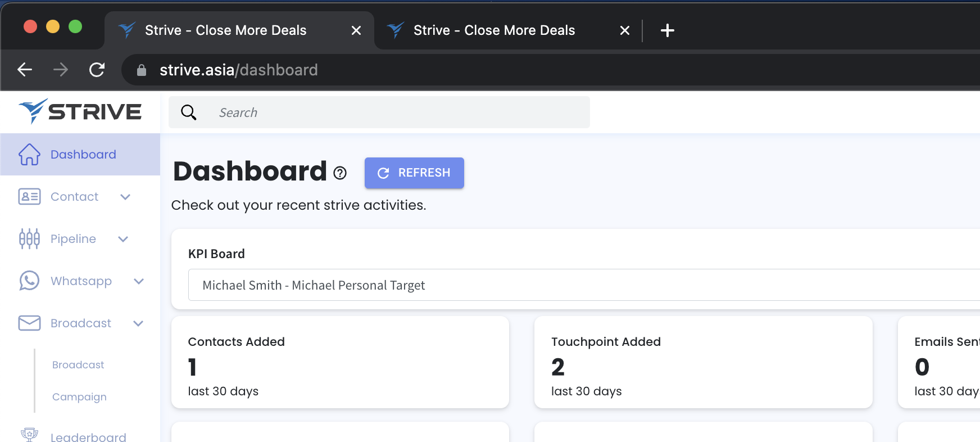This screenshot has height=442, width=980.
Task: Switch to the second Strive browser tab
Action: pyautogui.click(x=493, y=30)
